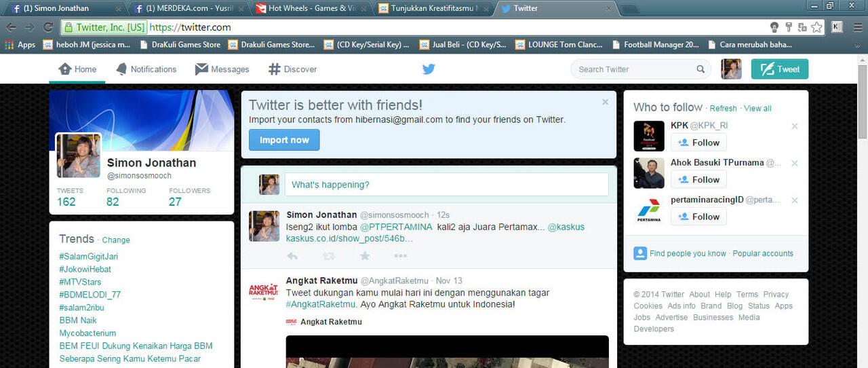Bookmark this page with star icon

(817, 27)
